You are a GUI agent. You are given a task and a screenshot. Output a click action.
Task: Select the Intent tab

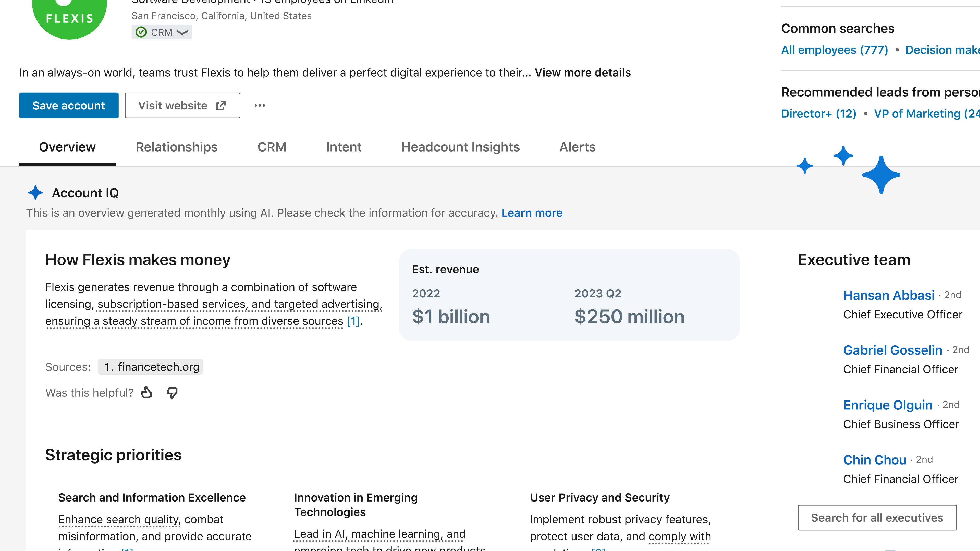pos(344,147)
